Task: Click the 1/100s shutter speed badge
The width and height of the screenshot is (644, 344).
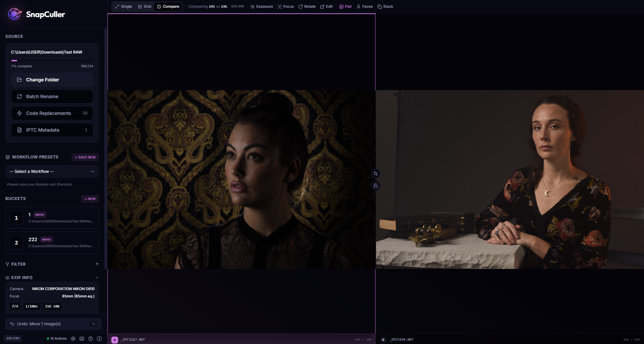Action: coord(32,306)
